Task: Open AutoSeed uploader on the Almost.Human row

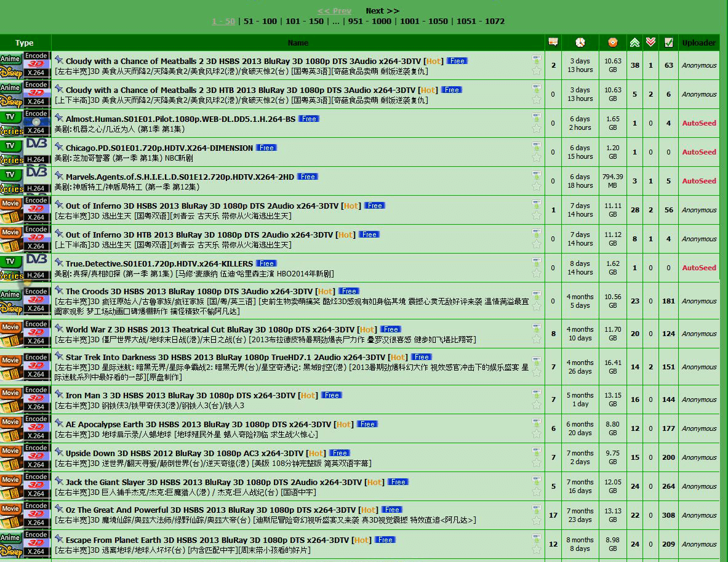Action: (x=698, y=123)
